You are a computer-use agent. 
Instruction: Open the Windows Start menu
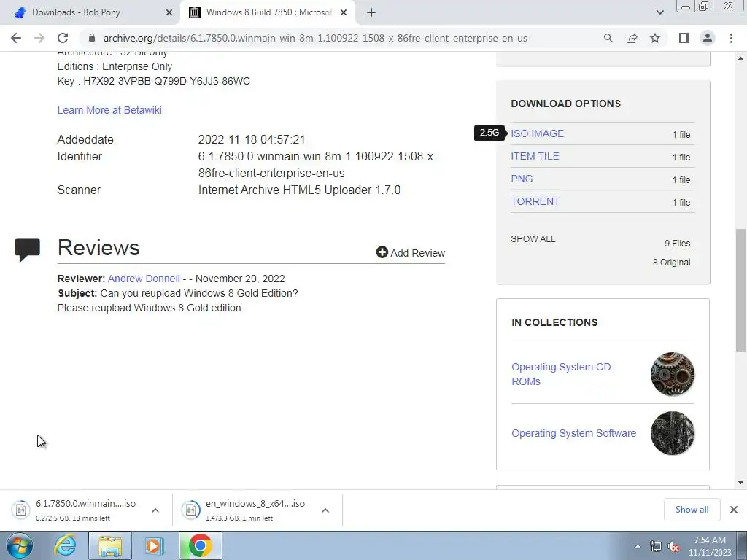19,545
